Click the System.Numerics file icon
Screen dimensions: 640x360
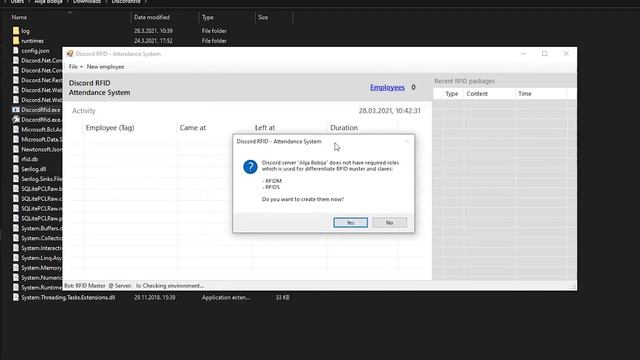(16, 278)
